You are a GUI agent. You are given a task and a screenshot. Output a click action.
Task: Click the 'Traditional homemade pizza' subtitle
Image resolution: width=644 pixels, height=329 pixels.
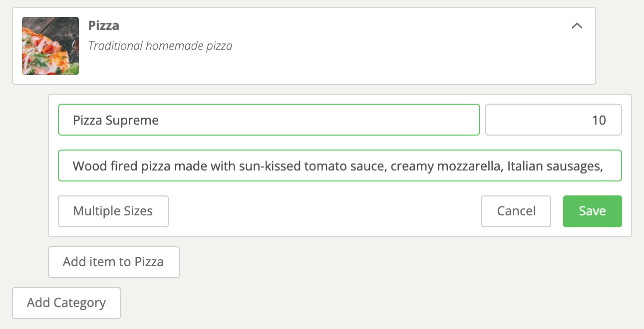coord(160,46)
